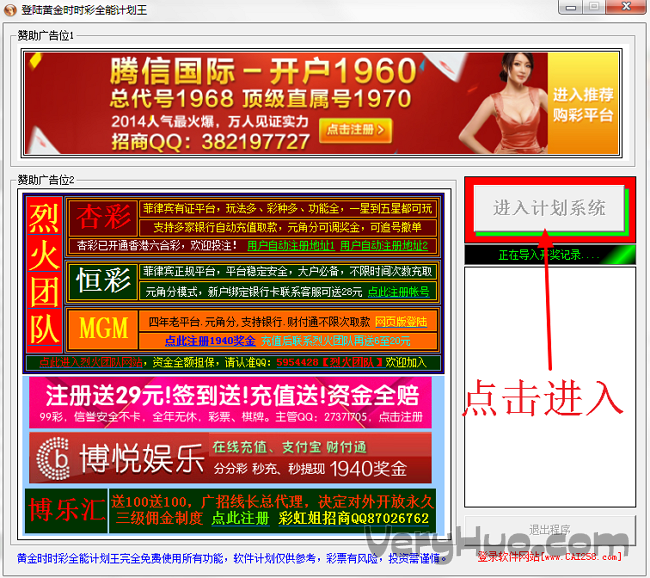Open the 点击注册 button in top banner
Viewport: 650px width, 578px height.
[355, 130]
